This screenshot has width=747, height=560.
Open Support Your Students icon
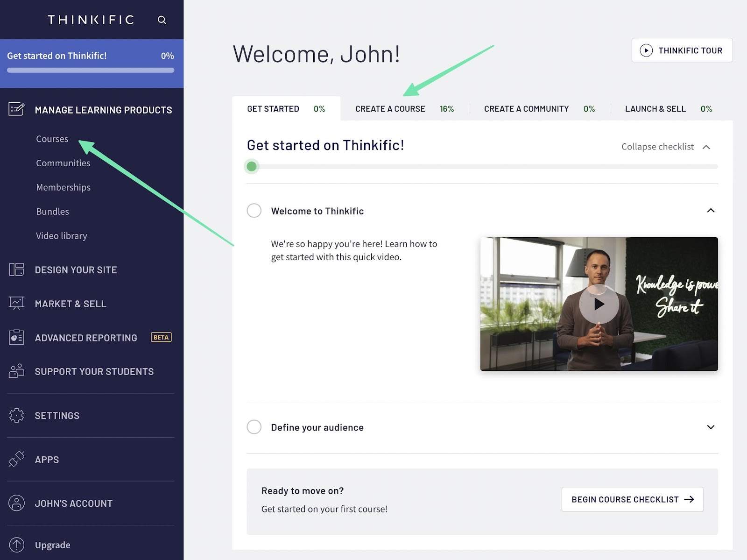coord(16,371)
